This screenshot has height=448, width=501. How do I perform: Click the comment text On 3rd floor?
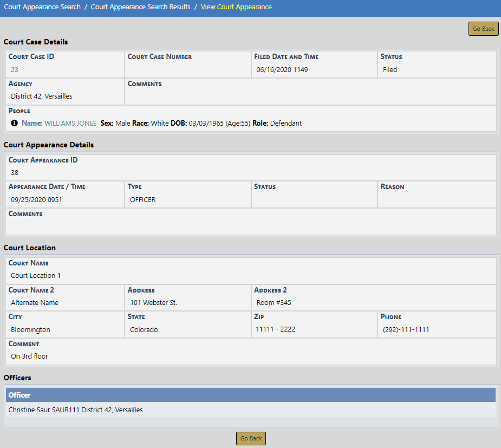coord(29,356)
